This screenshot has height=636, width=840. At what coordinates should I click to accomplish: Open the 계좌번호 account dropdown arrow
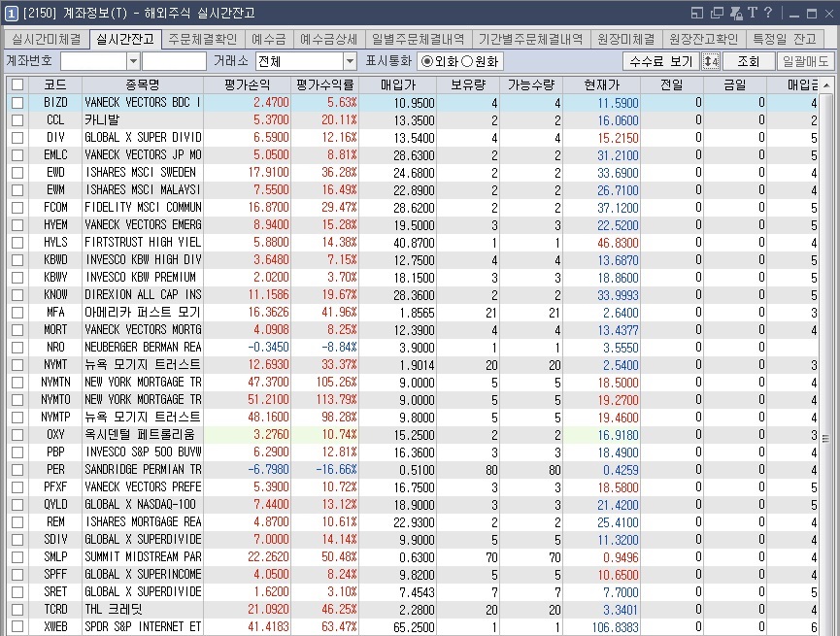point(133,61)
